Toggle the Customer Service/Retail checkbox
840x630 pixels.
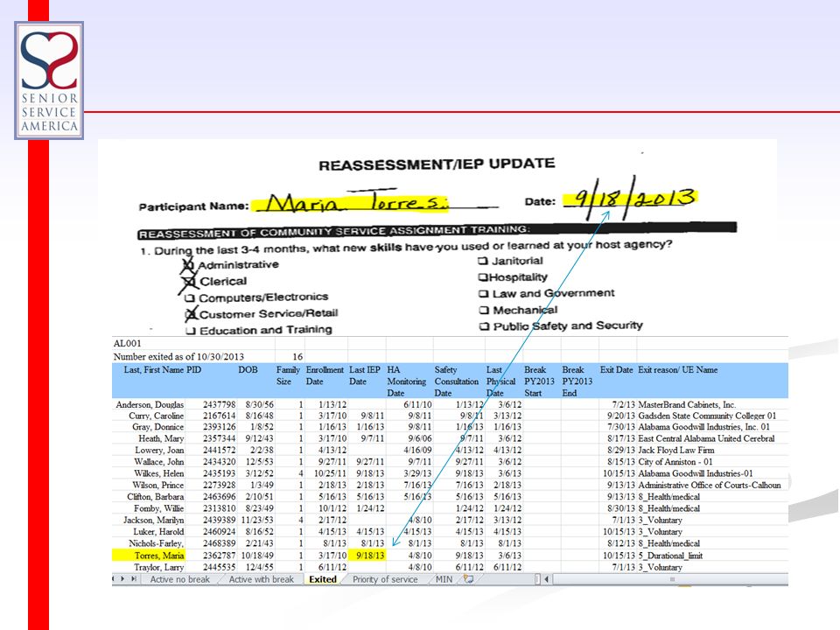pyautogui.click(x=190, y=314)
